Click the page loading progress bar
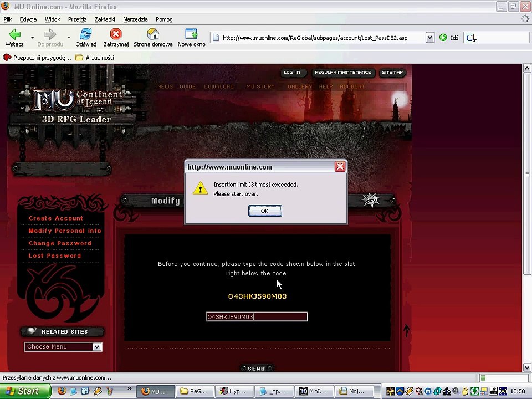This screenshot has width=532, height=399. (504, 377)
